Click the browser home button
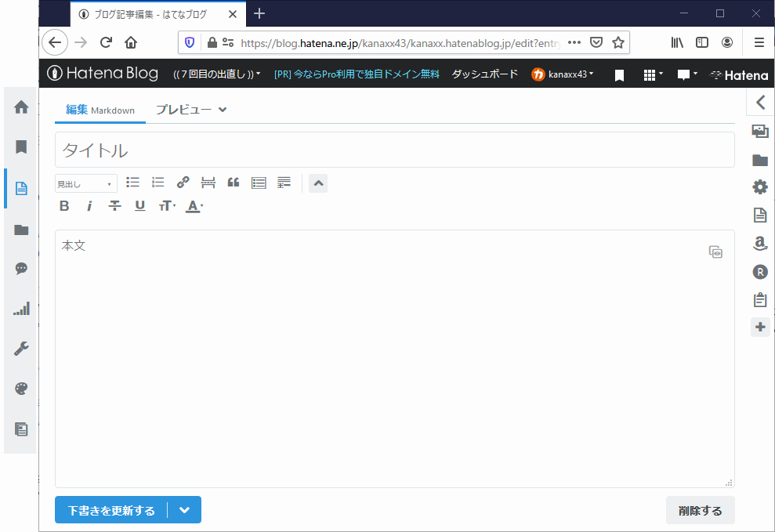775x532 pixels. [131, 42]
